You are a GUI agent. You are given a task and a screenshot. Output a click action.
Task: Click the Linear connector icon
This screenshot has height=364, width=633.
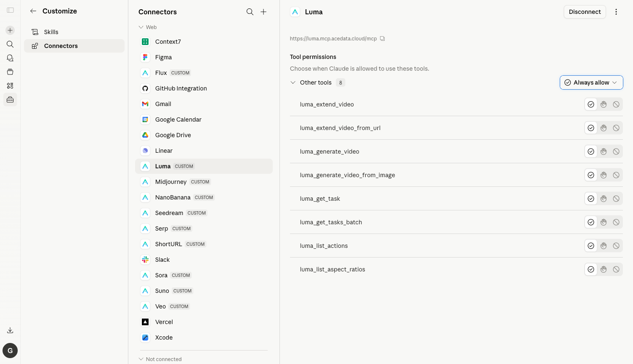click(x=145, y=151)
